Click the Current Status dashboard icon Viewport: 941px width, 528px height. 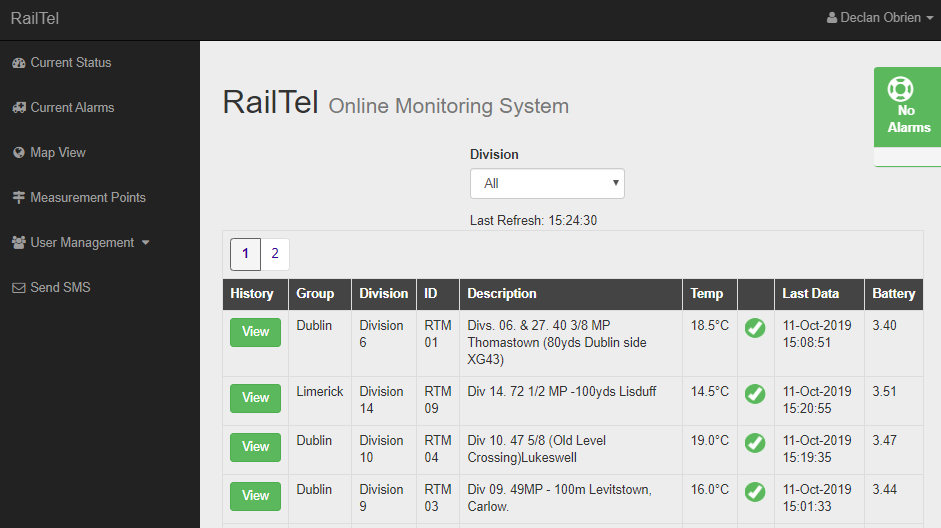pyautogui.click(x=18, y=63)
